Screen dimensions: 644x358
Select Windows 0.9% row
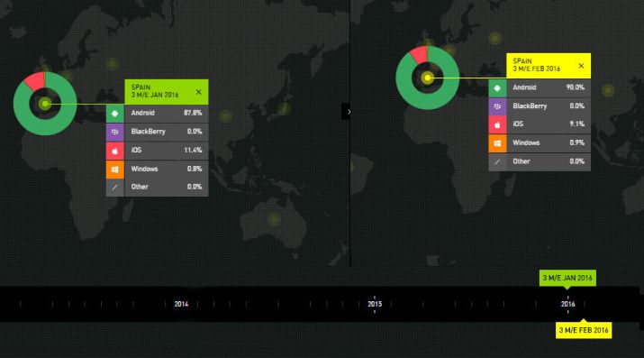(x=540, y=143)
